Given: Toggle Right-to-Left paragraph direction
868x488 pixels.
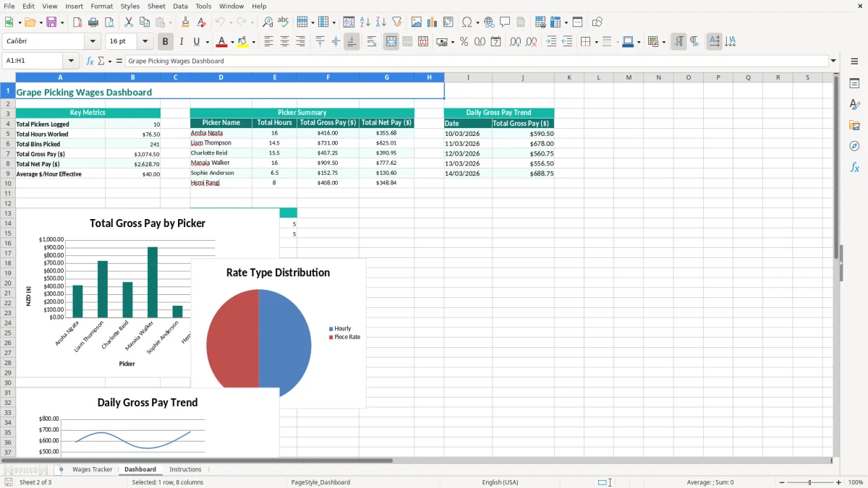Looking at the screenshot, I should tap(694, 42).
